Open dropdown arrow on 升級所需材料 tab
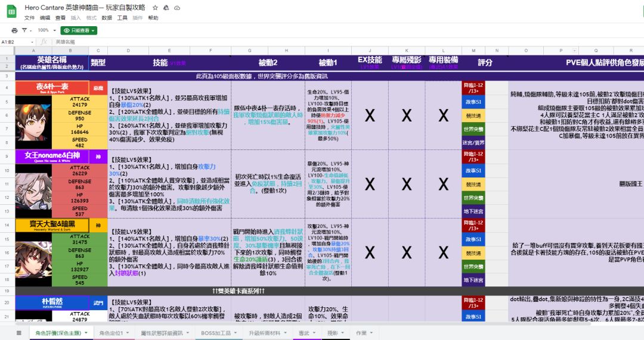This screenshot has width=644, height=340. pyautogui.click(x=286, y=333)
